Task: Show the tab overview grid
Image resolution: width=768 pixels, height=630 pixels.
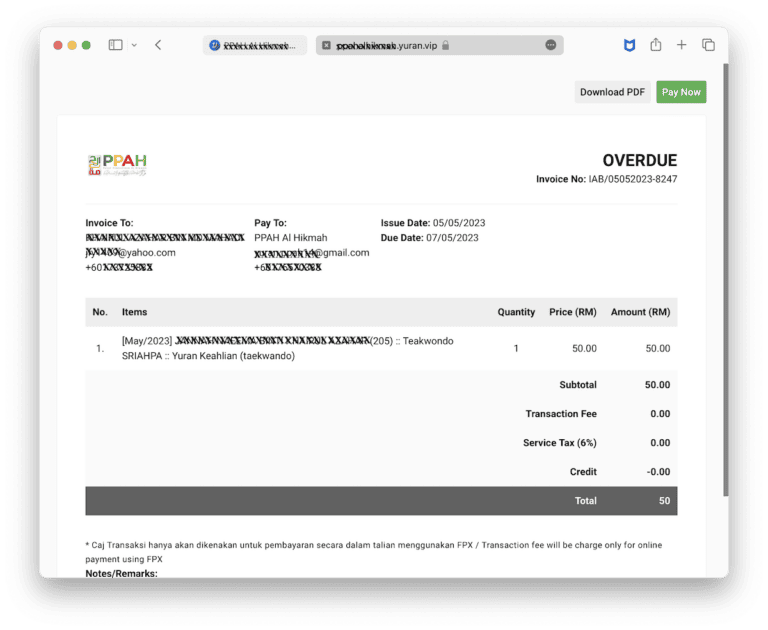Action: 708,45
